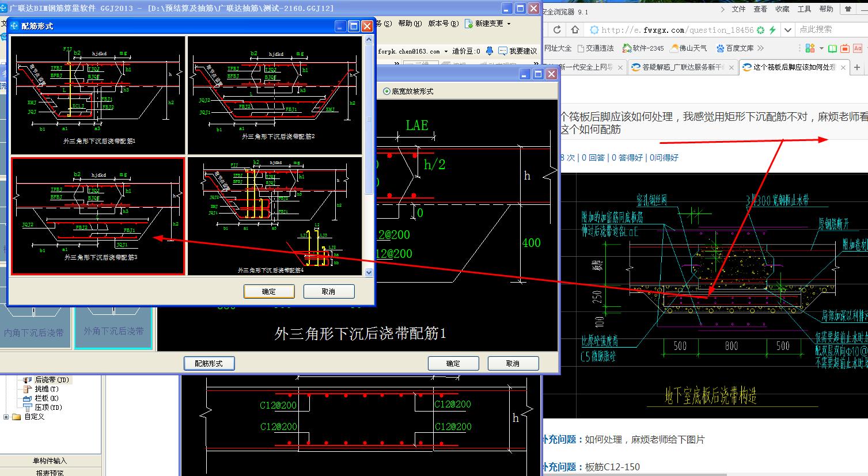
Task: Click the colorful extensions grid icon
Action: point(810,48)
